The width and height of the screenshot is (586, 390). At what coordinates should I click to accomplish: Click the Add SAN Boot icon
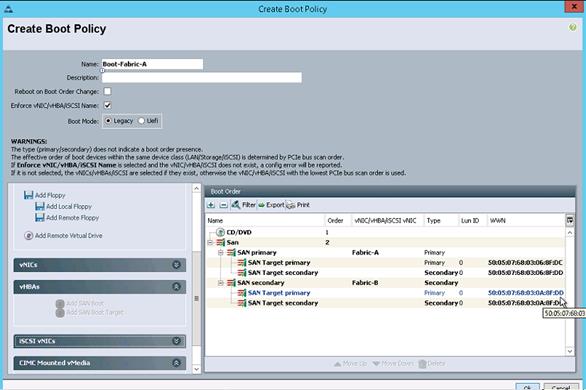(60, 303)
